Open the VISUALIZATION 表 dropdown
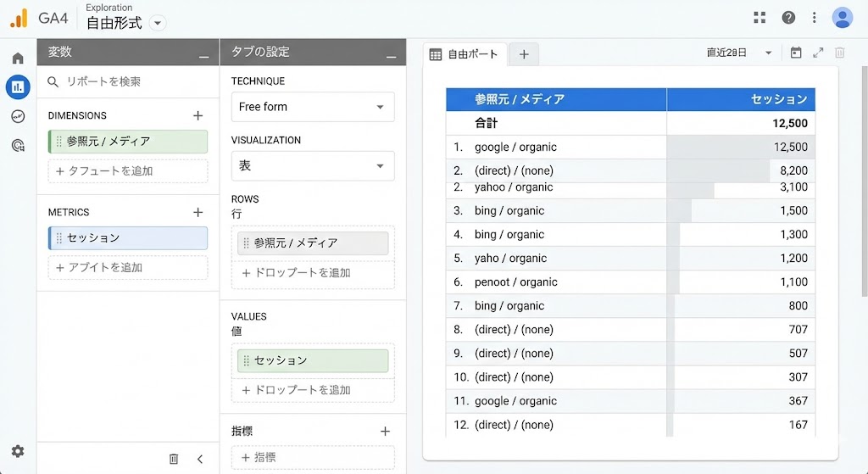 coord(313,165)
